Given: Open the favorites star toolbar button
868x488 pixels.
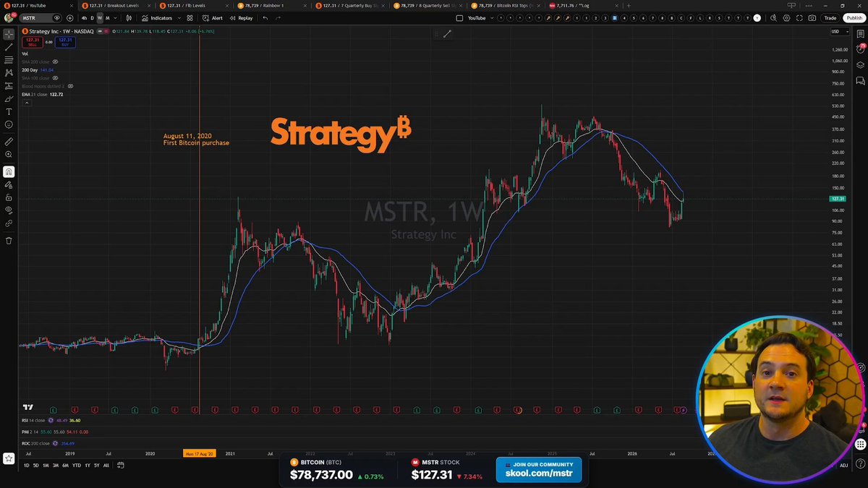Looking at the screenshot, I should pyautogui.click(x=9, y=458).
